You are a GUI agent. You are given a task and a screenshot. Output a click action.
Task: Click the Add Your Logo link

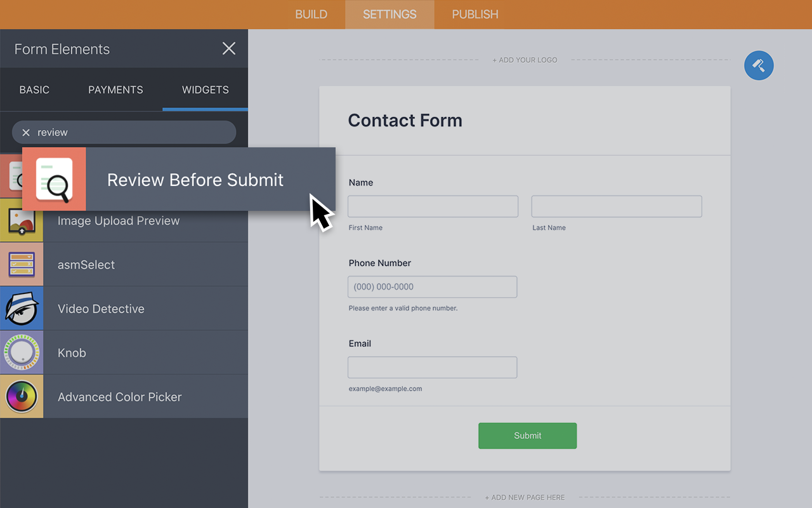[525, 60]
